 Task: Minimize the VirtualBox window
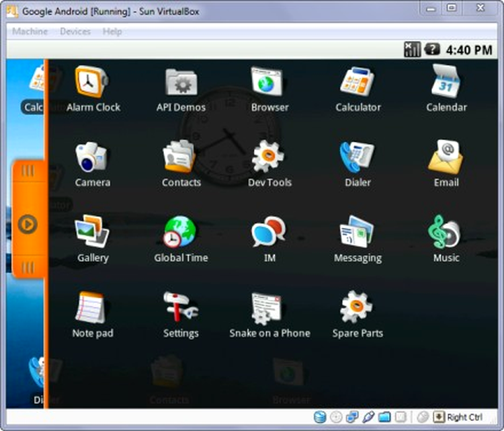[431, 9]
